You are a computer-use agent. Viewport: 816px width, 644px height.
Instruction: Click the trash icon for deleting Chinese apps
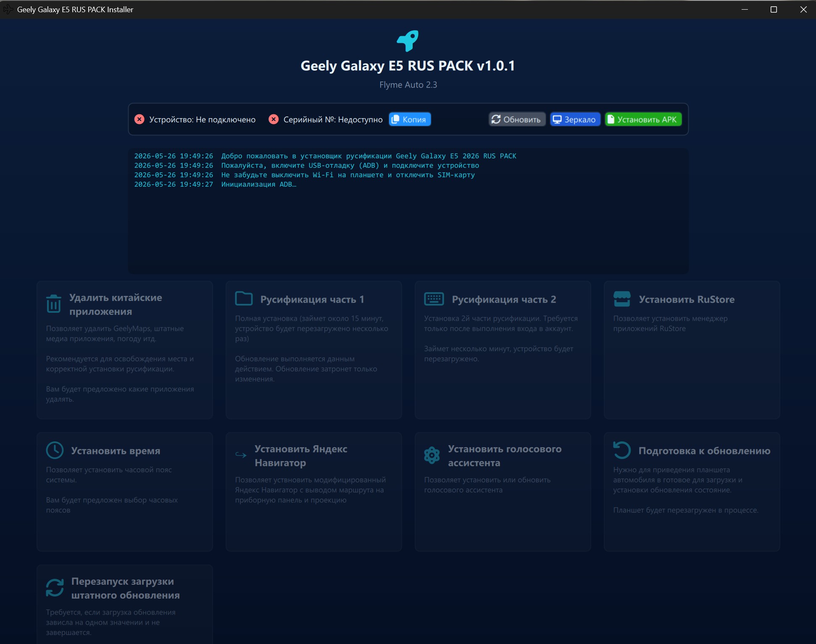[x=54, y=304]
